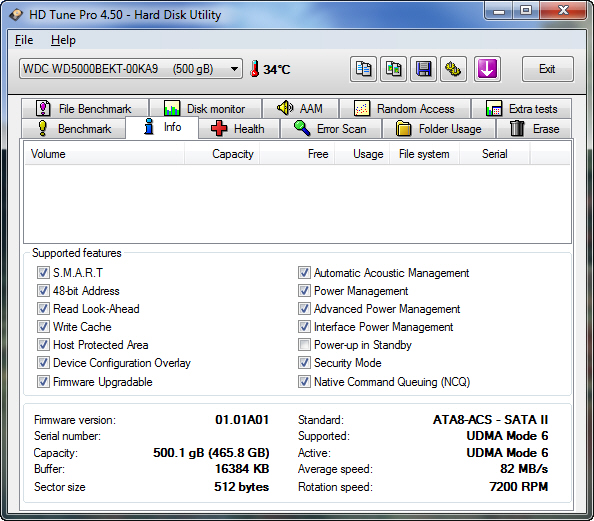This screenshot has height=521, width=594.
Task: Click the capacity value 500.1 gB (465.8 GB)
Action: (x=211, y=453)
